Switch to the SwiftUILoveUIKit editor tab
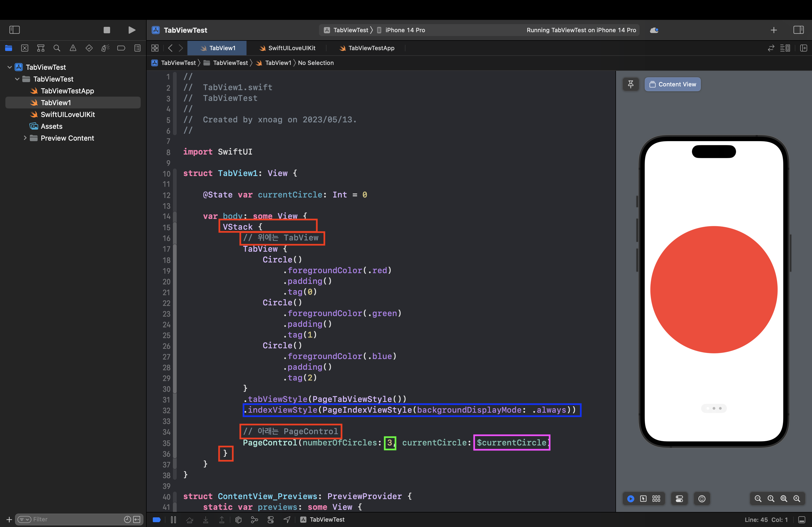 pos(291,48)
